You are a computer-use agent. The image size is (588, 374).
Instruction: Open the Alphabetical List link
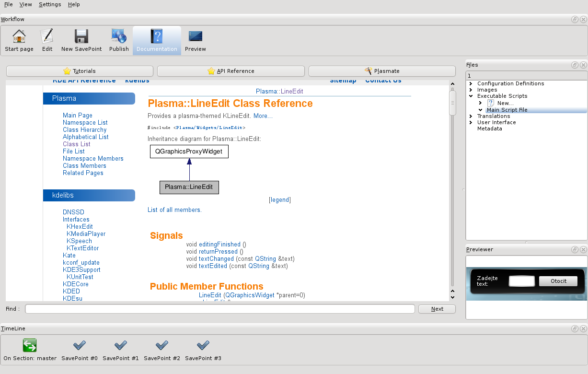86,137
